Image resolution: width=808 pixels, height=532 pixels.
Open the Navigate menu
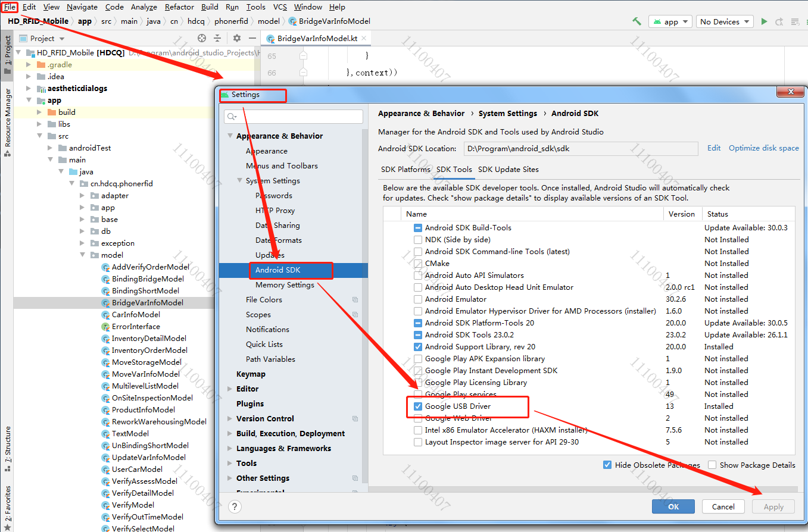pos(82,7)
